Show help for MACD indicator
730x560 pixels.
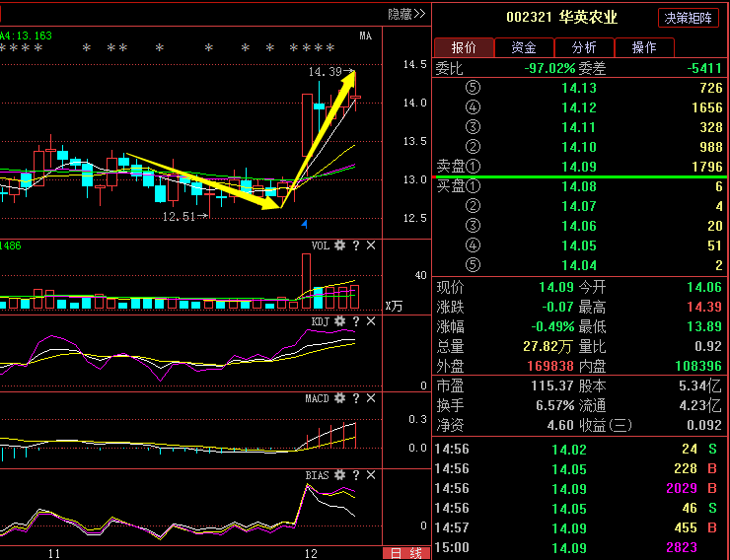point(356,398)
